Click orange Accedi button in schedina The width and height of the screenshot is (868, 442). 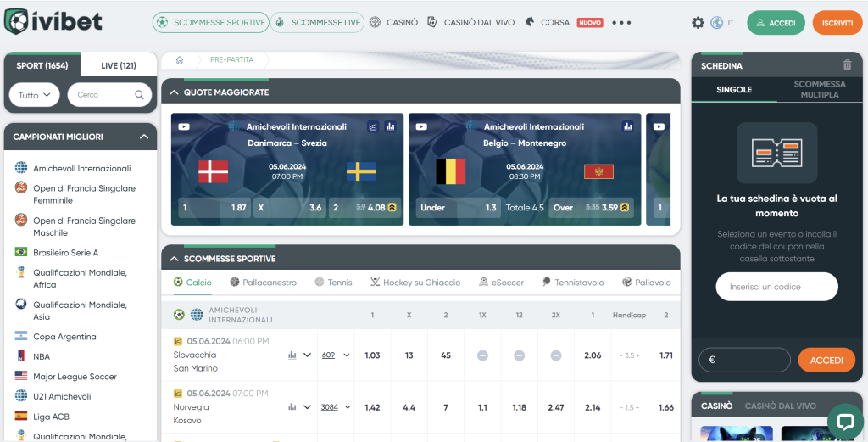(826, 360)
